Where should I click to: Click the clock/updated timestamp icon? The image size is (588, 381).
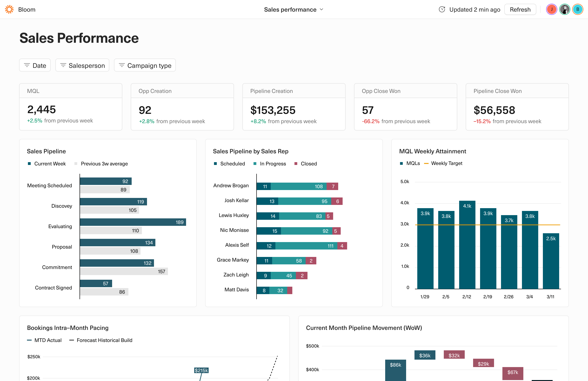pyautogui.click(x=442, y=10)
